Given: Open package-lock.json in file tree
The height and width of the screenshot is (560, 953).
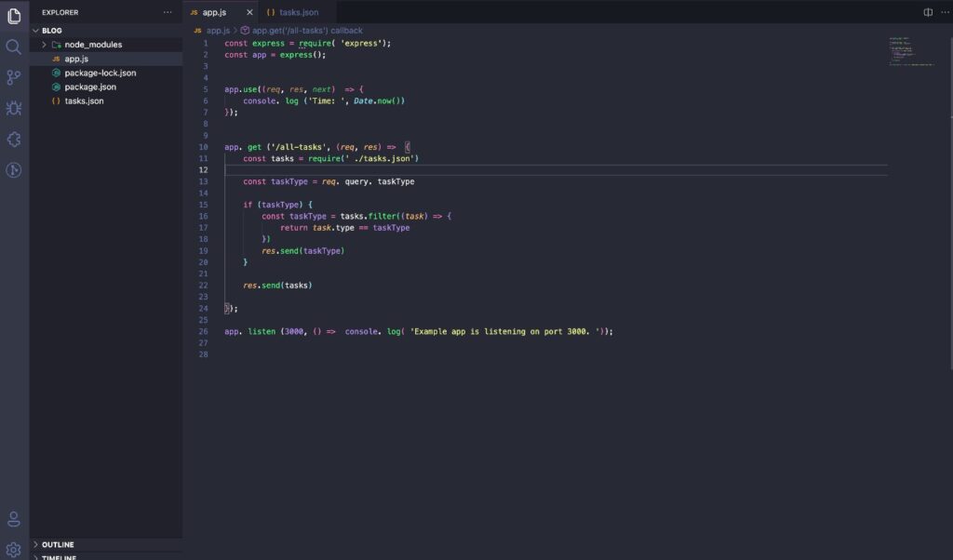Looking at the screenshot, I should (x=100, y=73).
